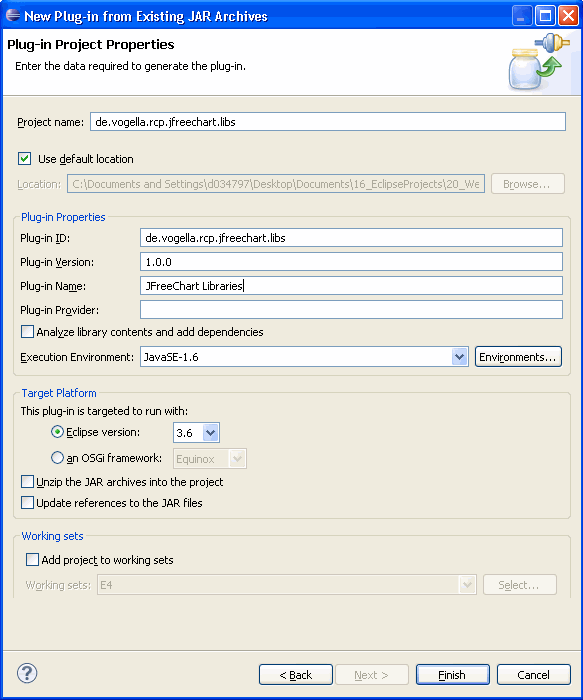Image resolution: width=583 pixels, height=700 pixels.
Task: Close the wizard with the red X
Action: [568, 16]
